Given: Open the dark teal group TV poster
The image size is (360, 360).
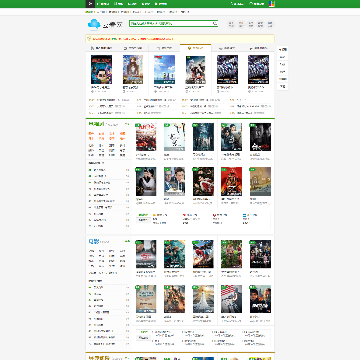Looking at the screenshot, I should pyautogui.click(x=203, y=137).
